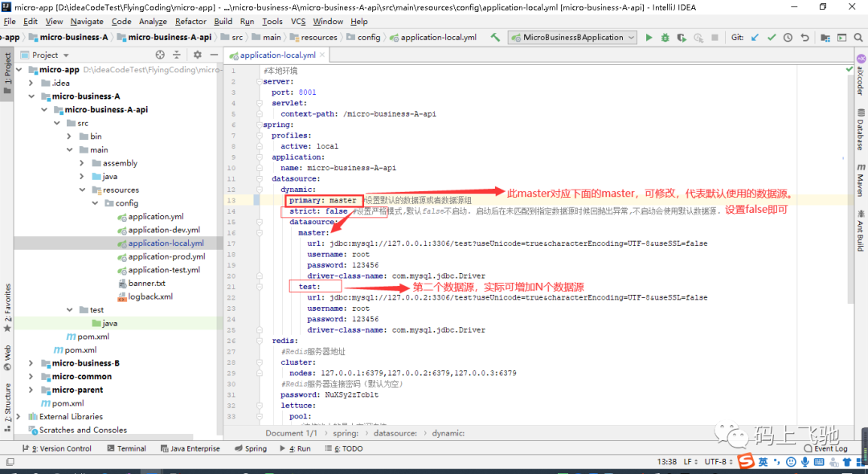Start debugging with the bug icon
This screenshot has width=868, height=474.
coord(665,38)
